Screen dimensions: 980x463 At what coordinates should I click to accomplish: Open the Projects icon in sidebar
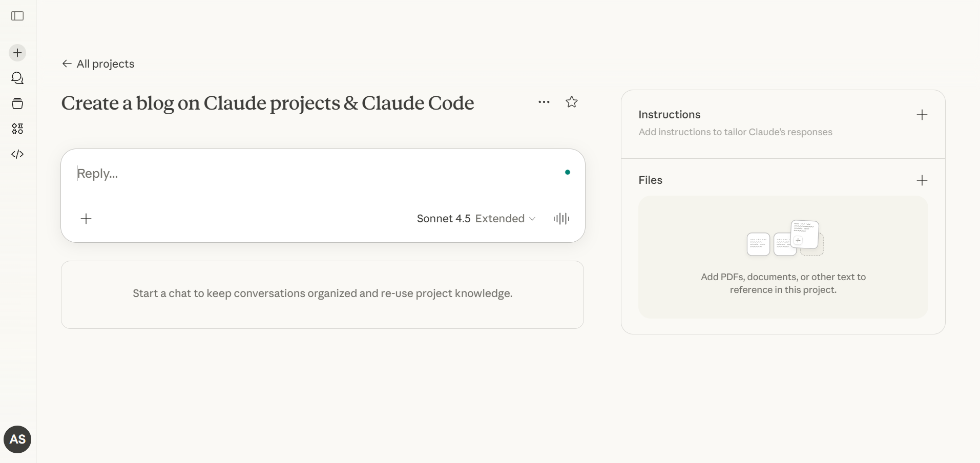(17, 103)
